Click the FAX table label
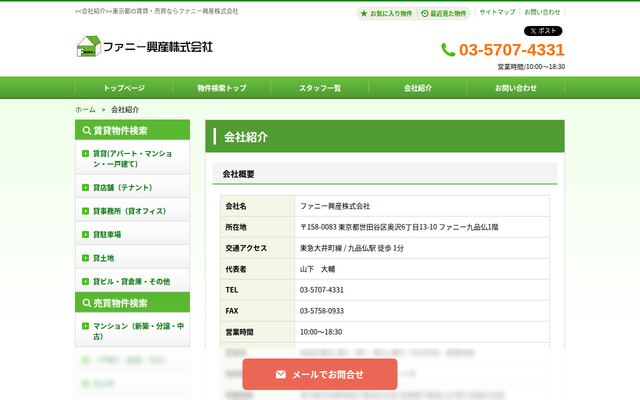640x400 pixels. click(x=232, y=311)
